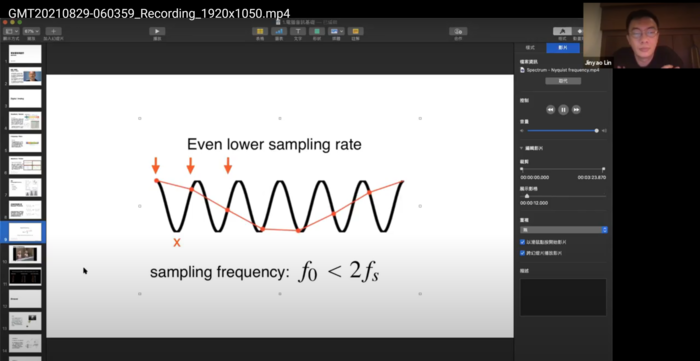Image resolution: width=700 pixels, height=361 pixels.
Task: Open the View options toolbar button
Action: tap(11, 31)
